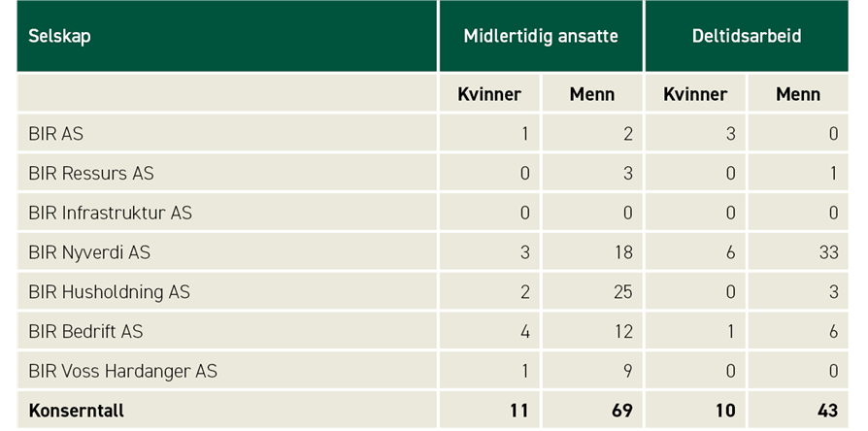Select the Konserntall total row label
The image size is (868, 431).
(76, 411)
